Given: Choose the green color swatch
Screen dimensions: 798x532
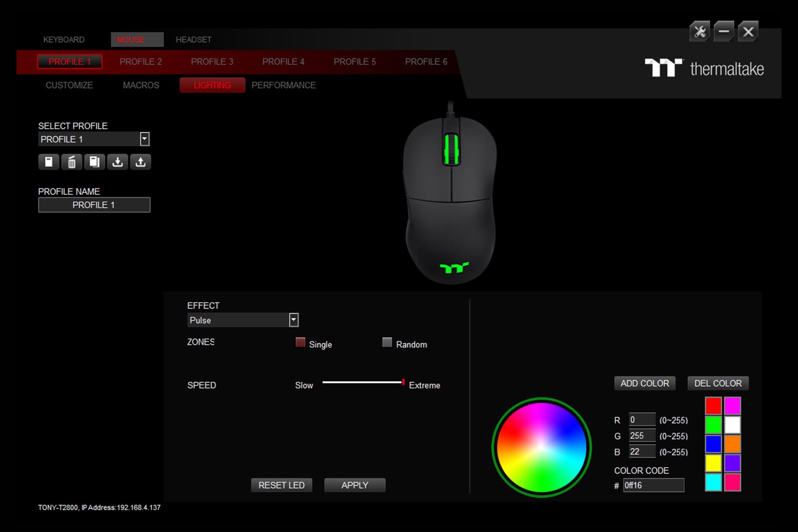Looking at the screenshot, I should tap(713, 425).
